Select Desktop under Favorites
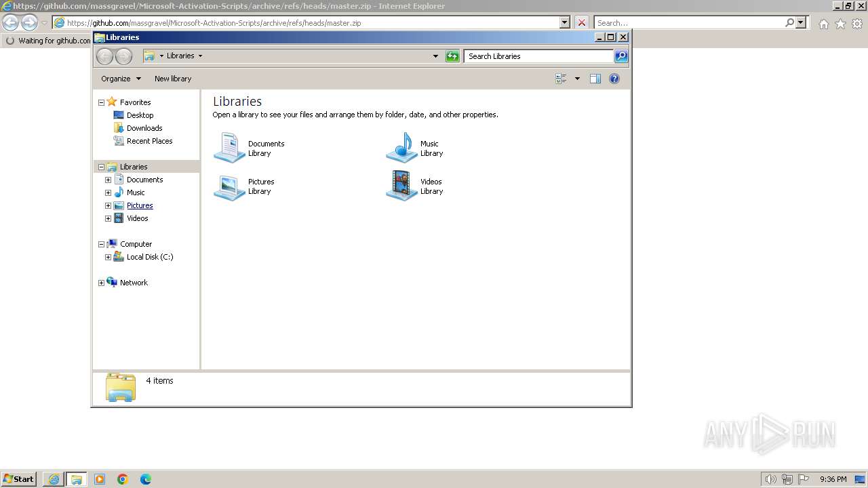This screenshot has width=868, height=488. pyautogui.click(x=140, y=115)
